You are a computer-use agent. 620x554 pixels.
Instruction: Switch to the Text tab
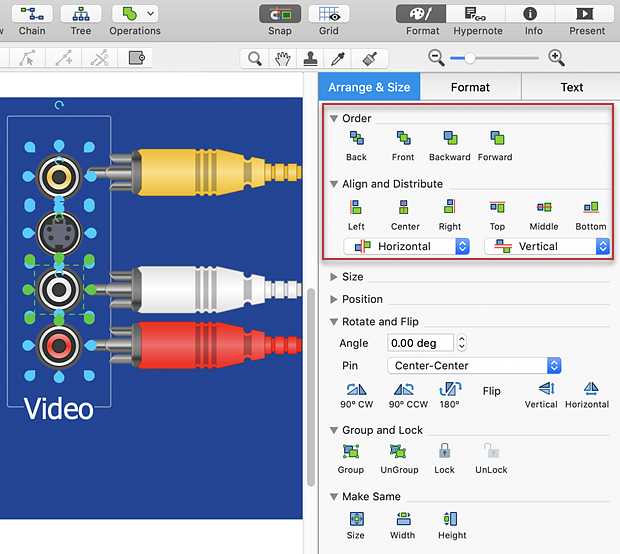tap(571, 87)
